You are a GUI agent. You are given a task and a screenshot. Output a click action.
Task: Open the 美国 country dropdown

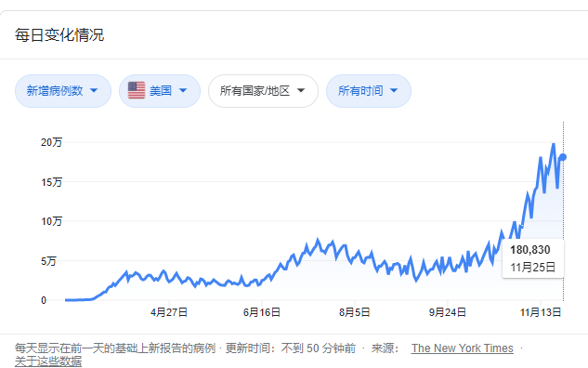pyautogui.click(x=160, y=91)
